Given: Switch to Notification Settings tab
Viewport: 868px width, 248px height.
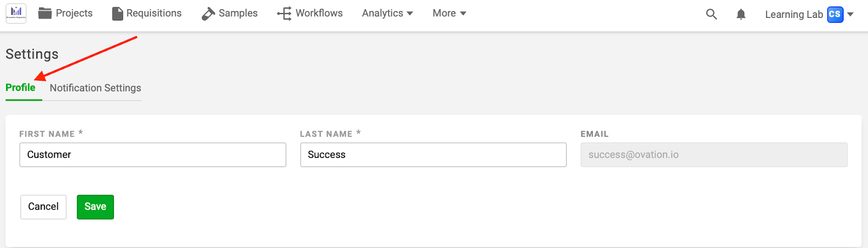Looking at the screenshot, I should coord(95,88).
